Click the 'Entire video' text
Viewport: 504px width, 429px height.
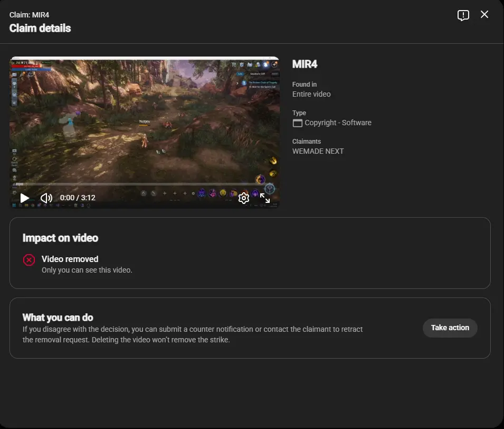coord(311,94)
